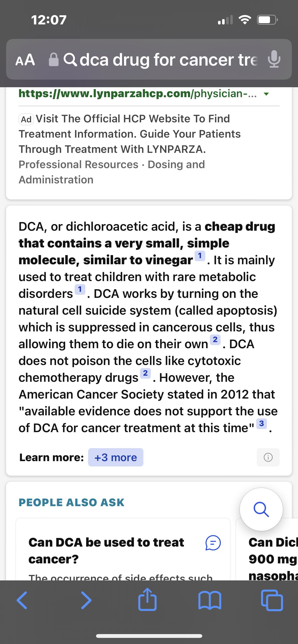Tap the microphone dictation icon

(274, 59)
